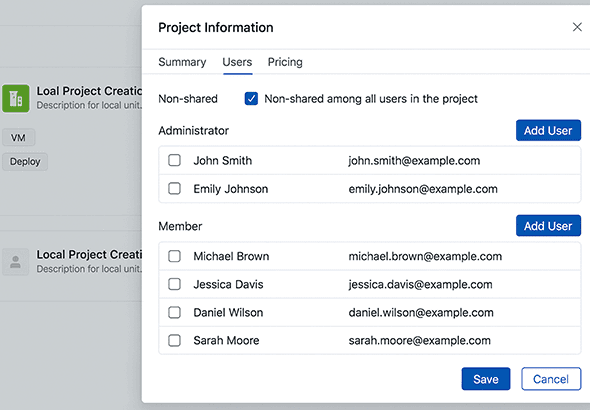Image resolution: width=590 pixels, height=410 pixels.
Task: Add User to the Member group
Action: point(548,226)
